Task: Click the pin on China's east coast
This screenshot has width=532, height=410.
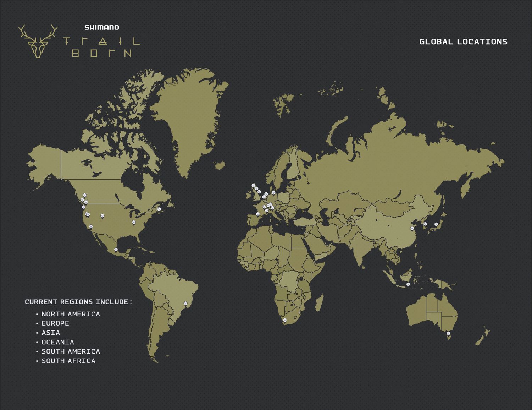Action: click(x=412, y=228)
